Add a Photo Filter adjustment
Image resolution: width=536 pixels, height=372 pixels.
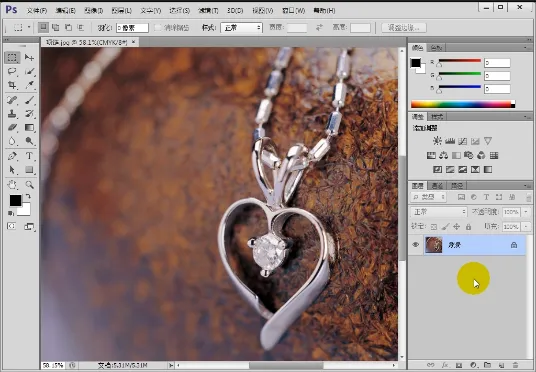[x=469, y=156]
